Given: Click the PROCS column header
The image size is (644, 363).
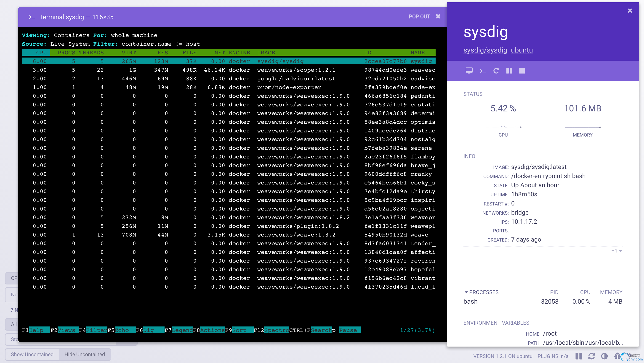Looking at the screenshot, I should 66,53.
